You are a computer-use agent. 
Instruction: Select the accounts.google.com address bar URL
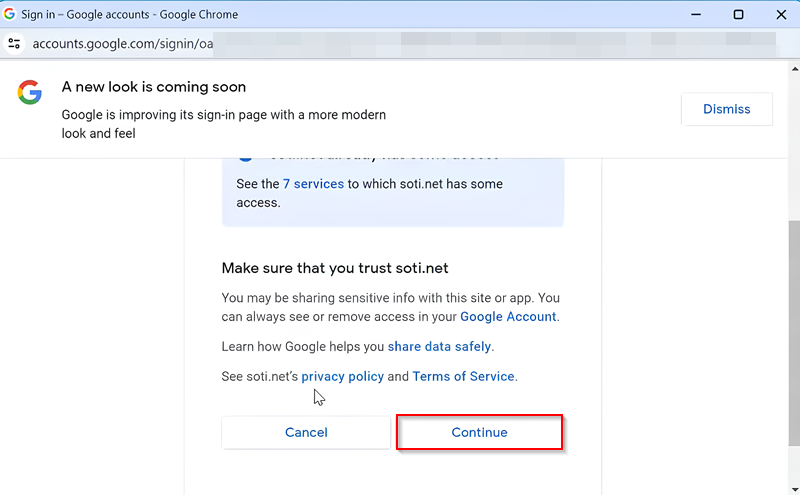[x=120, y=44]
